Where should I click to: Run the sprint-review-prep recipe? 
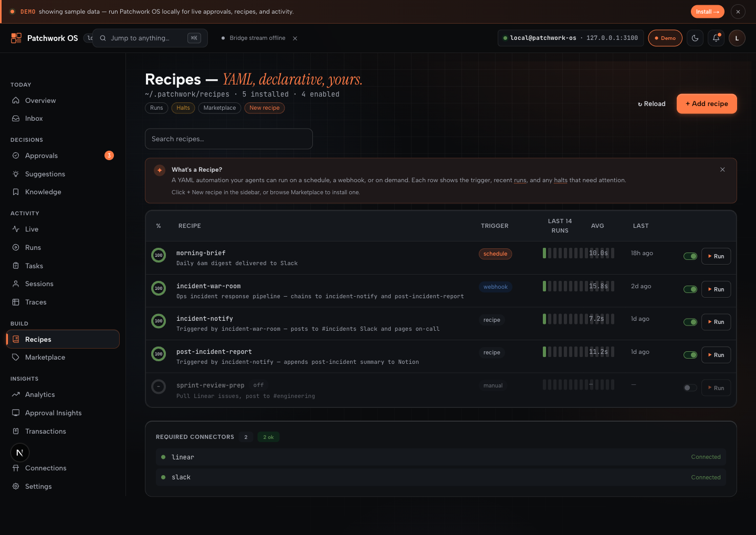716,388
